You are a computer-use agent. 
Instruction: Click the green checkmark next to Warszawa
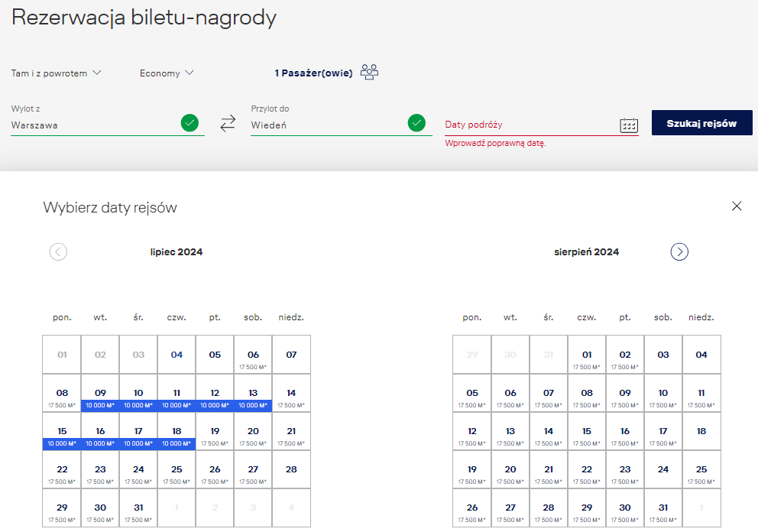[189, 123]
